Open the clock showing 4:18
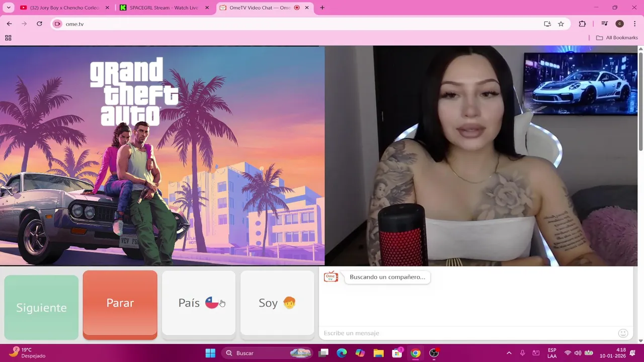 [612, 353]
